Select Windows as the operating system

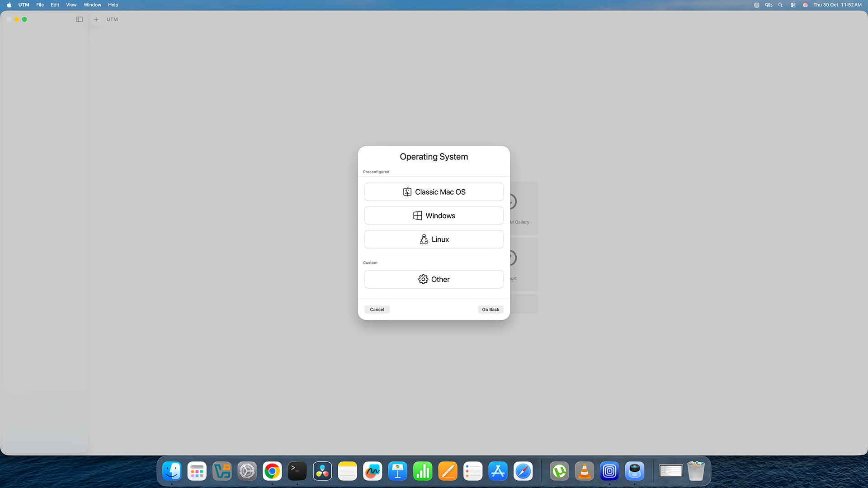click(434, 216)
